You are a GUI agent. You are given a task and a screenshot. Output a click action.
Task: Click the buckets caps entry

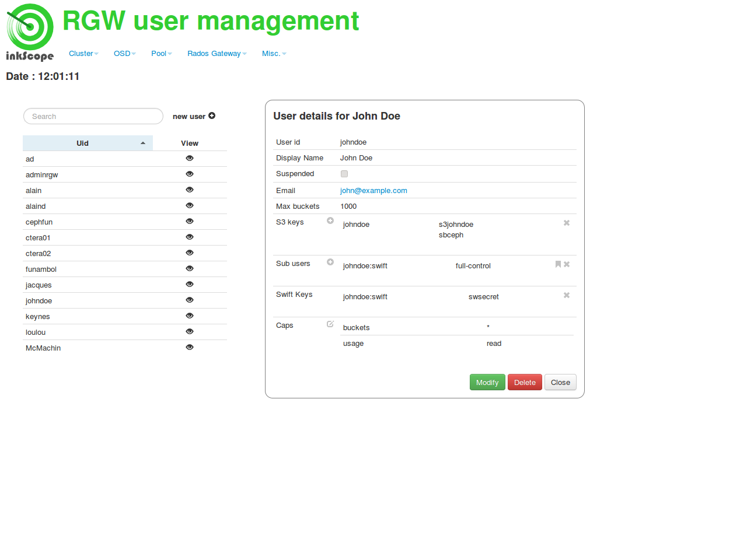357,327
